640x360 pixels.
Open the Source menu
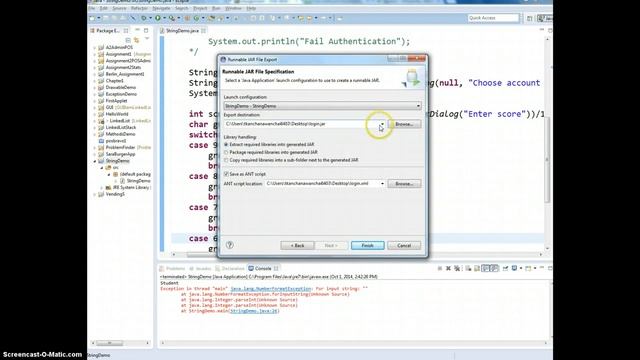tap(119, 8)
